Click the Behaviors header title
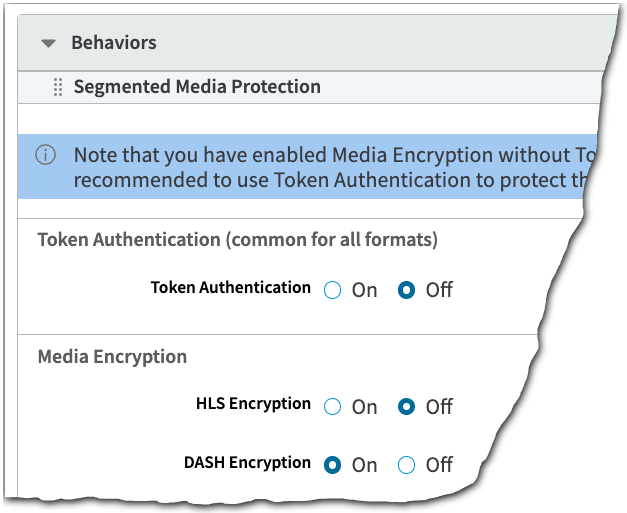The width and height of the screenshot is (627, 513). [x=113, y=43]
